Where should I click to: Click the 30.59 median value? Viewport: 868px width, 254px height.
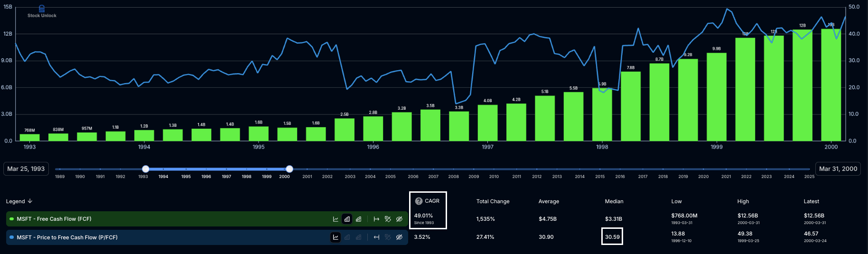612,237
